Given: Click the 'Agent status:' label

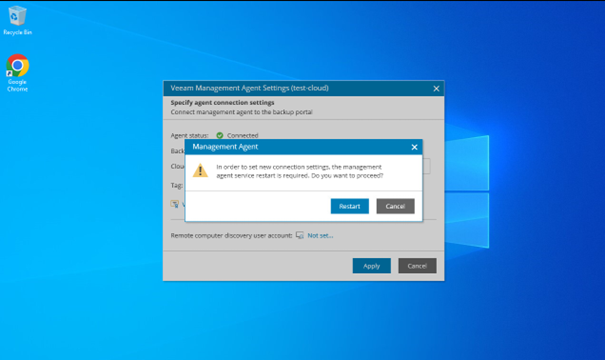Looking at the screenshot, I should (189, 135).
